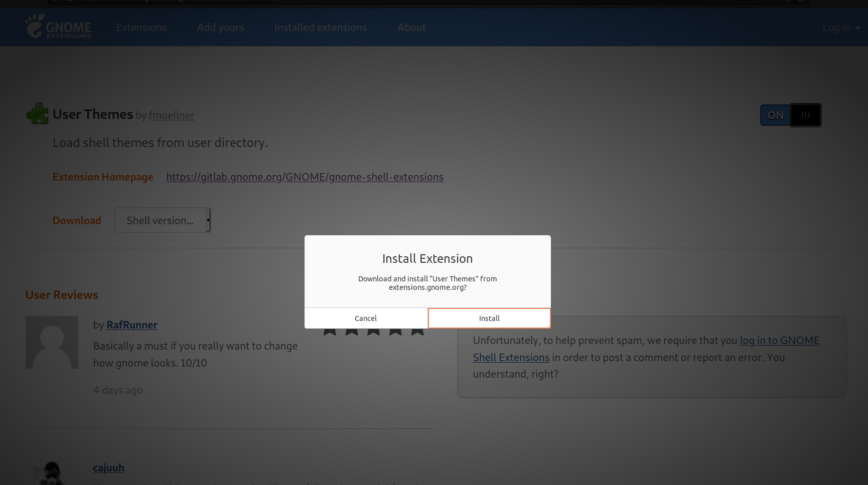Cancel the extension installation dialog
Viewport: 868px width, 485px height.
365,318
